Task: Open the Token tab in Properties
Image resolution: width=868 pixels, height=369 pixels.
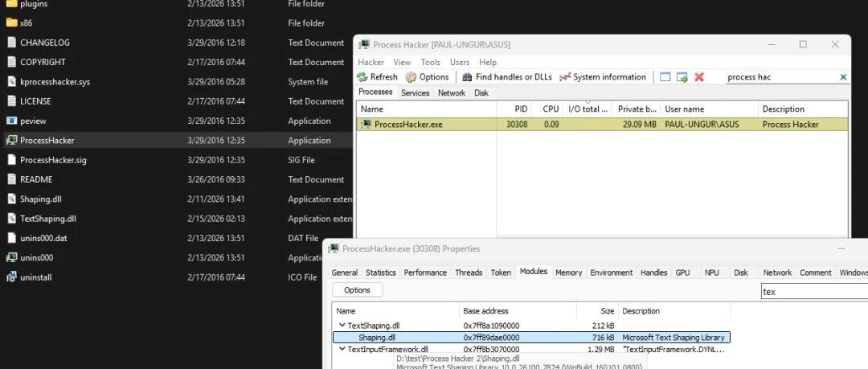Action: 501,273
